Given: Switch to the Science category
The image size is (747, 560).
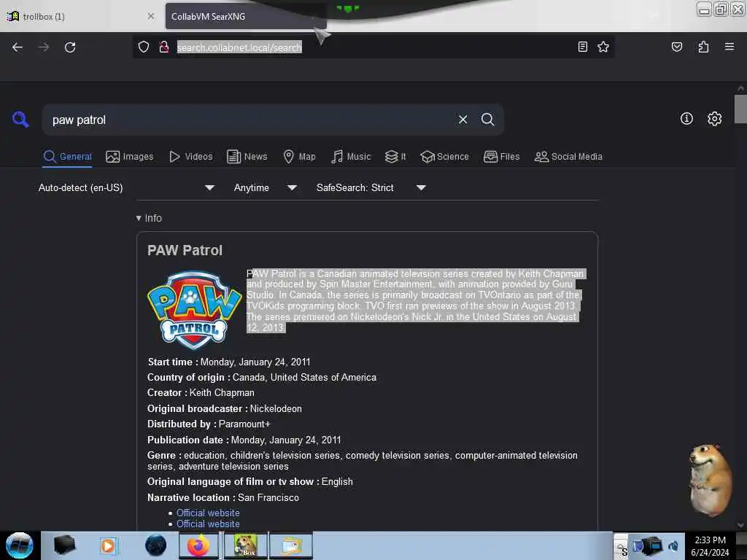Looking at the screenshot, I should click(x=444, y=157).
